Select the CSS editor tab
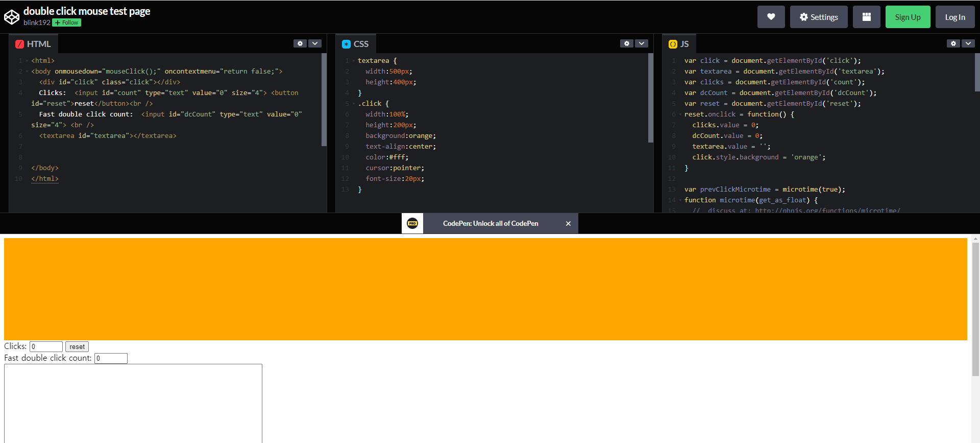Screen dimensions: 980x443 click(x=356, y=44)
